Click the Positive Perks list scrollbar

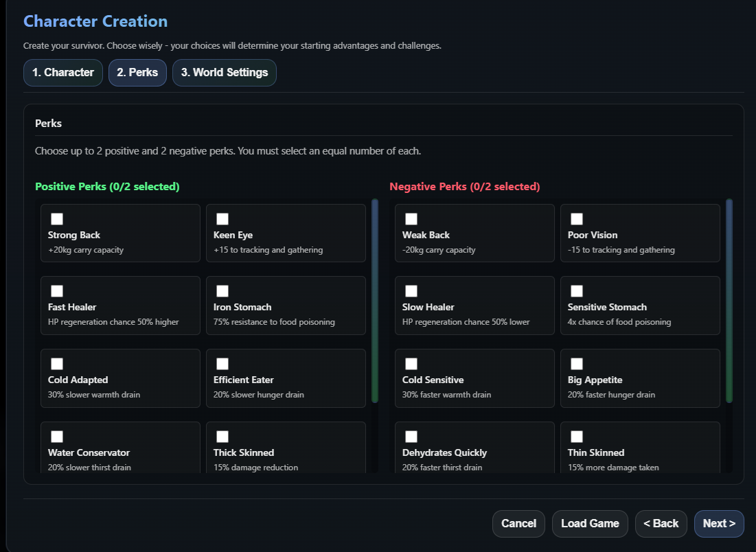pyautogui.click(x=375, y=301)
